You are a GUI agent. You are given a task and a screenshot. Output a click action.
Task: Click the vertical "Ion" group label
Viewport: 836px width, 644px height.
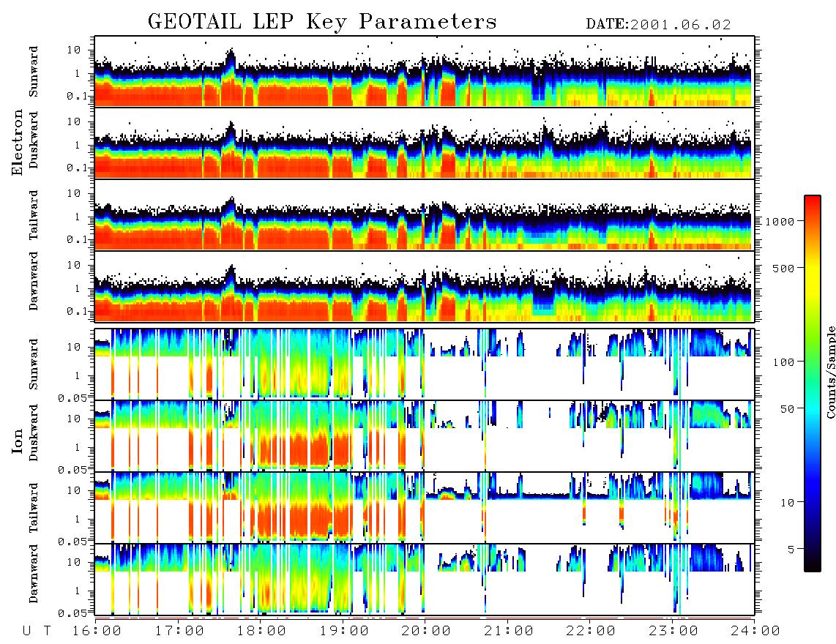click(x=18, y=441)
